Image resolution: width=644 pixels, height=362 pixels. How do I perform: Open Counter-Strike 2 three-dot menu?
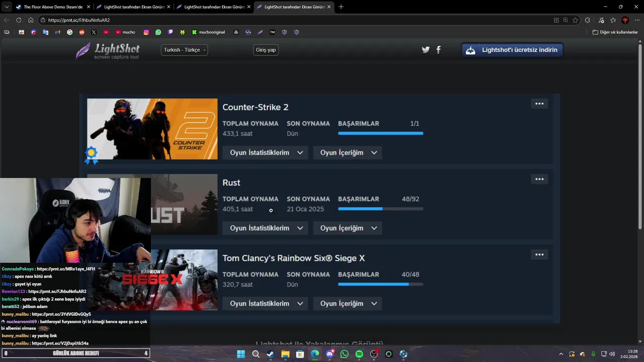(539, 104)
